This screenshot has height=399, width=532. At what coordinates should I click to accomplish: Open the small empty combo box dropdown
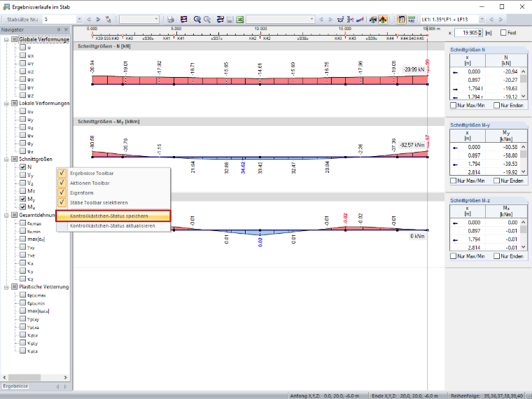156,20
